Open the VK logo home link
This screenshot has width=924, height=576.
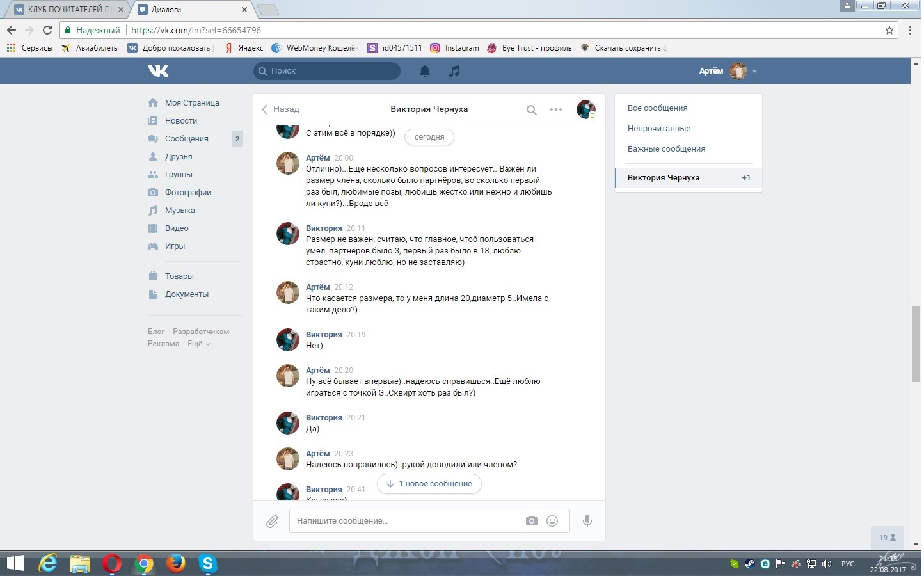[x=158, y=70]
